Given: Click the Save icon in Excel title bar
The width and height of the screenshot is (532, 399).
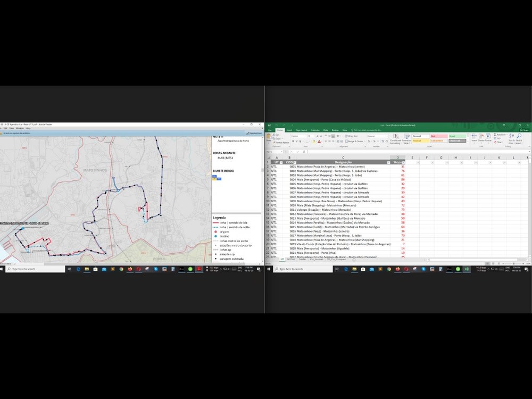Looking at the screenshot, I should 269,125.
